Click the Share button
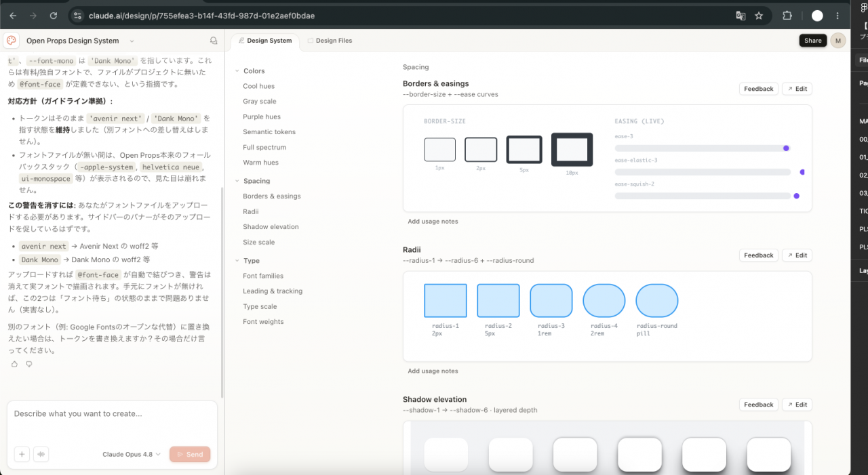This screenshot has height=475, width=868. coord(813,41)
